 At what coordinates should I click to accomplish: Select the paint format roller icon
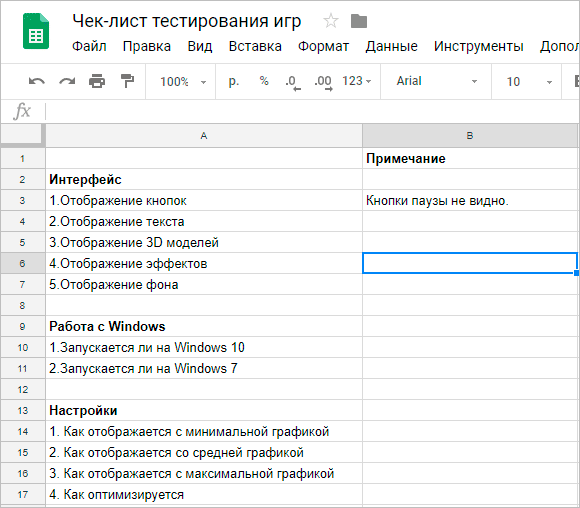[x=127, y=81]
